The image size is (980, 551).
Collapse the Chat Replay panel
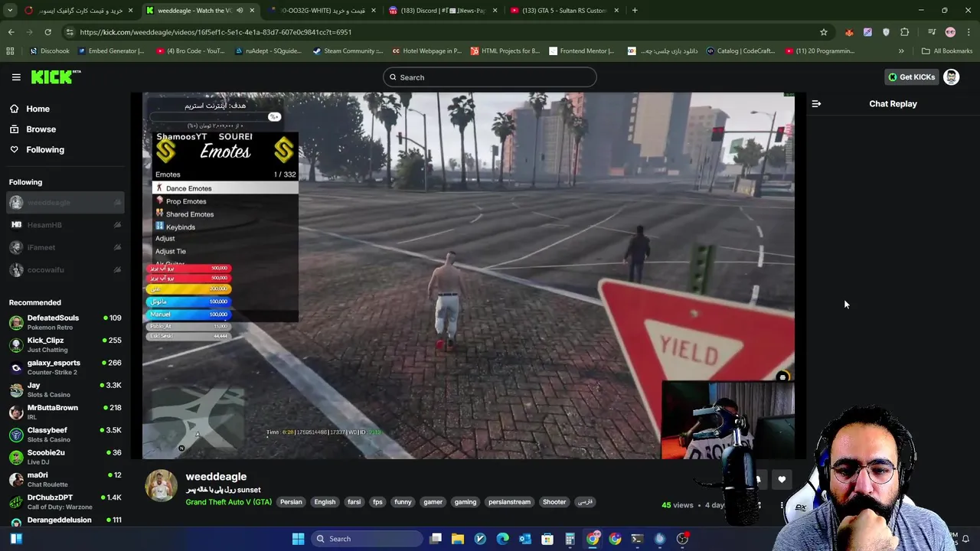click(x=816, y=103)
